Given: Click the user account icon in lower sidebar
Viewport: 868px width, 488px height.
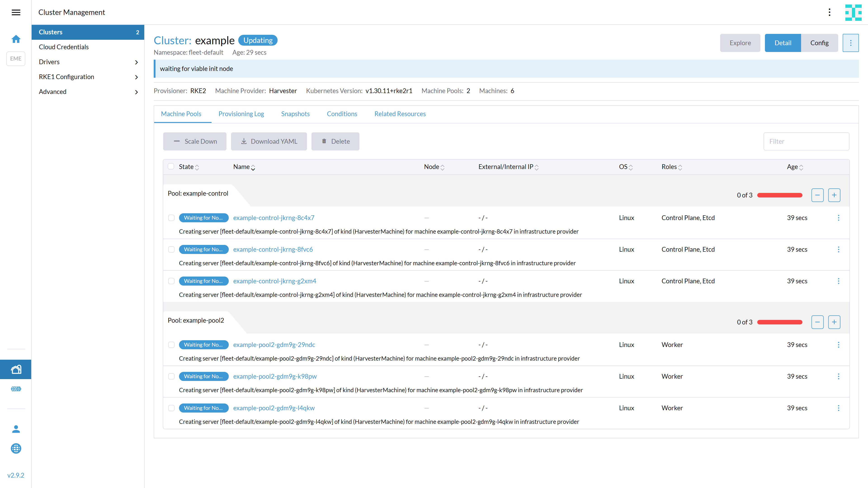Looking at the screenshot, I should 16,429.
